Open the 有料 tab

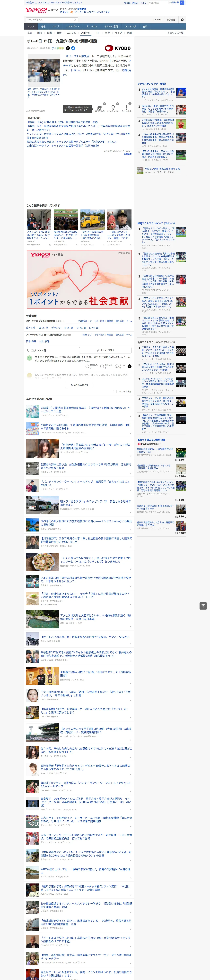(x=145, y=27)
